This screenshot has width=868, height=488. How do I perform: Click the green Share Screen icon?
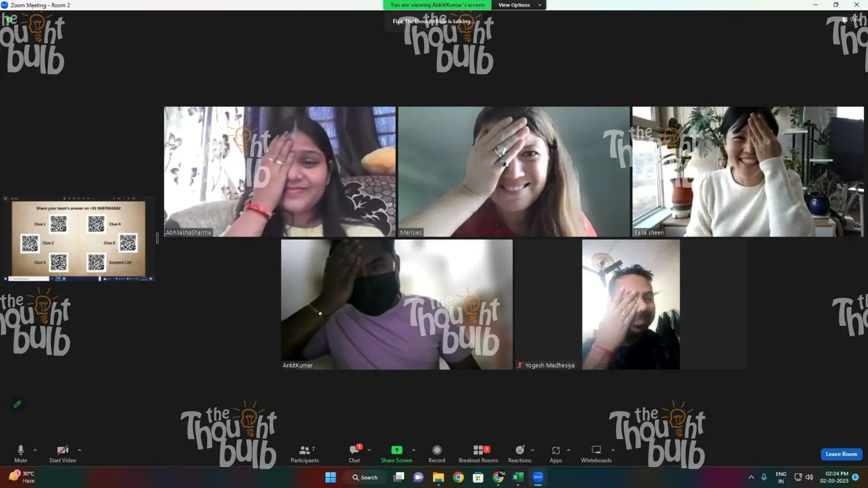click(397, 450)
